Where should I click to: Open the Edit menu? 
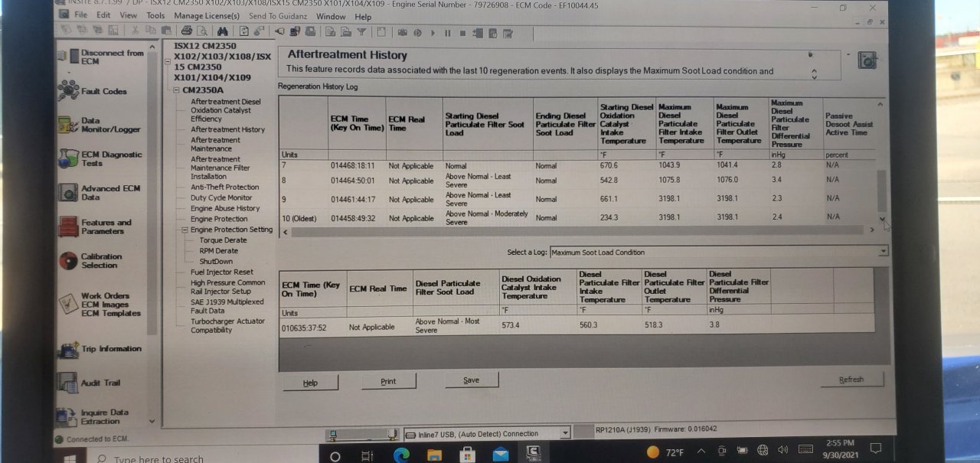coord(103,15)
